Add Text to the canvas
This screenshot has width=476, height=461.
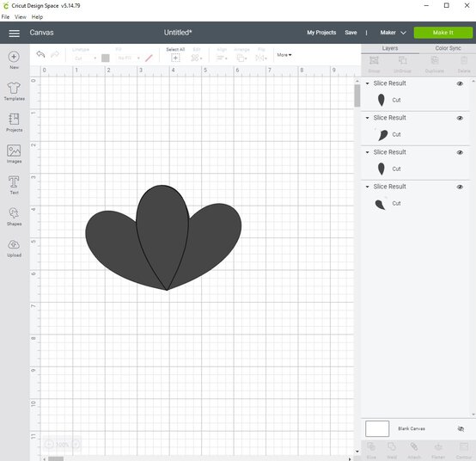pyautogui.click(x=14, y=185)
